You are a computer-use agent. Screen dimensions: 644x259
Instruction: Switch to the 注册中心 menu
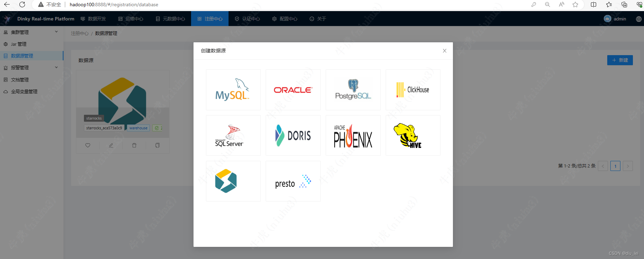click(210, 19)
